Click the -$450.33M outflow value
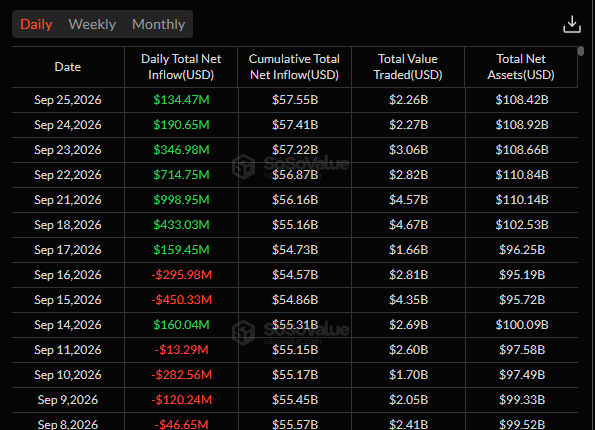 pos(181,300)
